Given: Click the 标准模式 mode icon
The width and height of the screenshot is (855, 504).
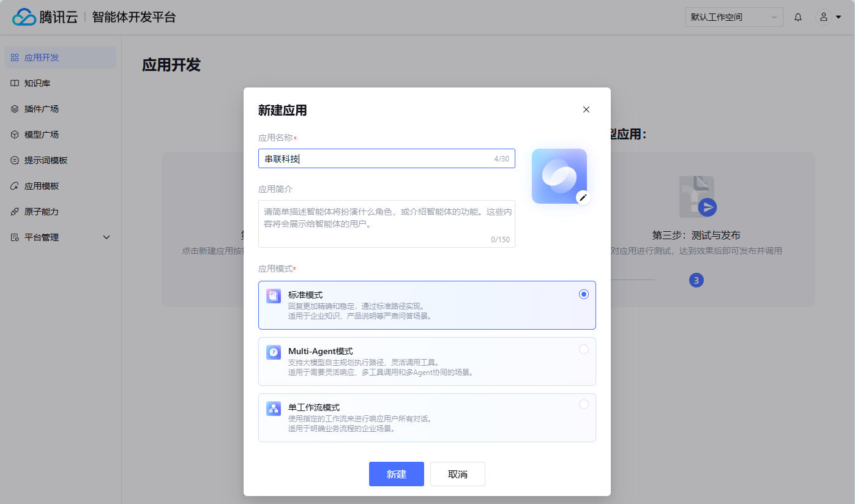Looking at the screenshot, I should coord(274,296).
